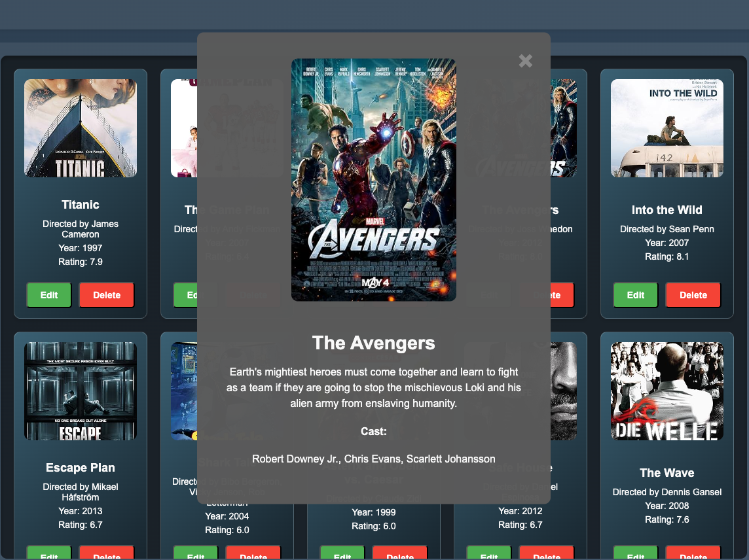Viewport: 749px width, 560px height.
Task: Close the Avengers detail modal
Action: pos(526,61)
